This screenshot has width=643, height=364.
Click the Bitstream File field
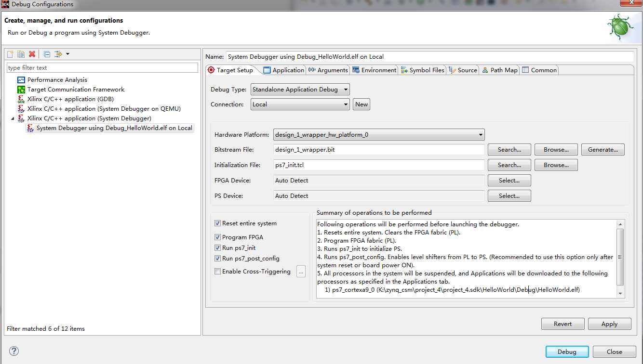point(379,150)
